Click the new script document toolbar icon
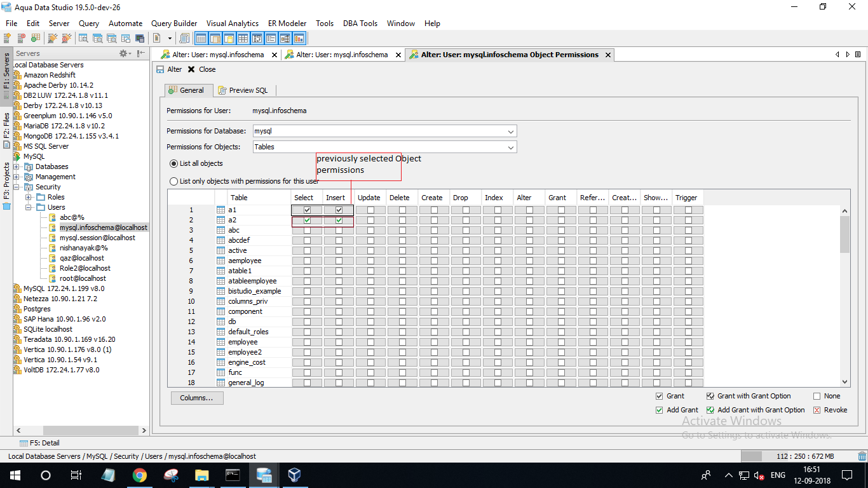 pos(157,38)
